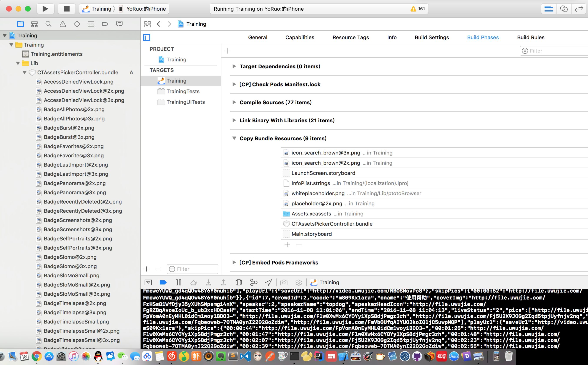Step out in debugger
The image size is (588, 365).
223,282
